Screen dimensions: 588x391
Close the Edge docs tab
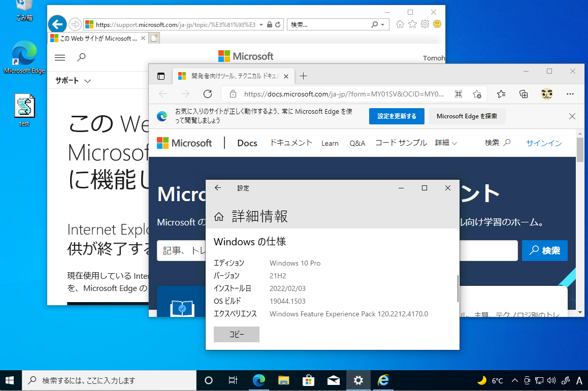[x=286, y=76]
